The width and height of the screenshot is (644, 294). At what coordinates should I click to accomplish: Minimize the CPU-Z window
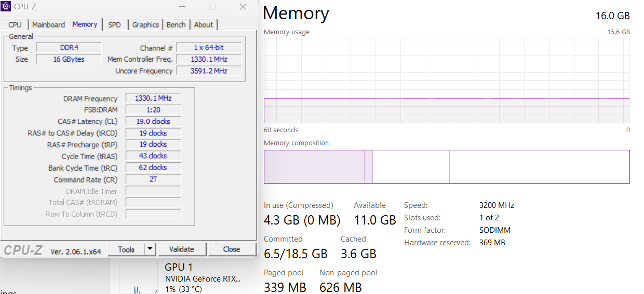click(182, 7)
